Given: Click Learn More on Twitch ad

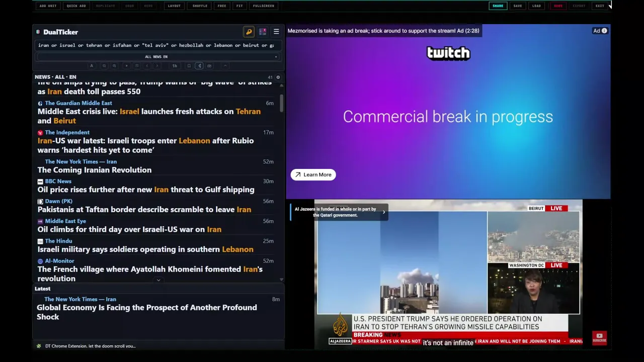Looking at the screenshot, I should [x=313, y=174].
